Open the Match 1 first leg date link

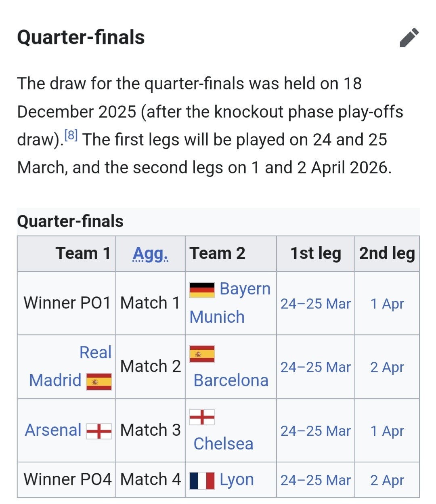[x=315, y=304]
